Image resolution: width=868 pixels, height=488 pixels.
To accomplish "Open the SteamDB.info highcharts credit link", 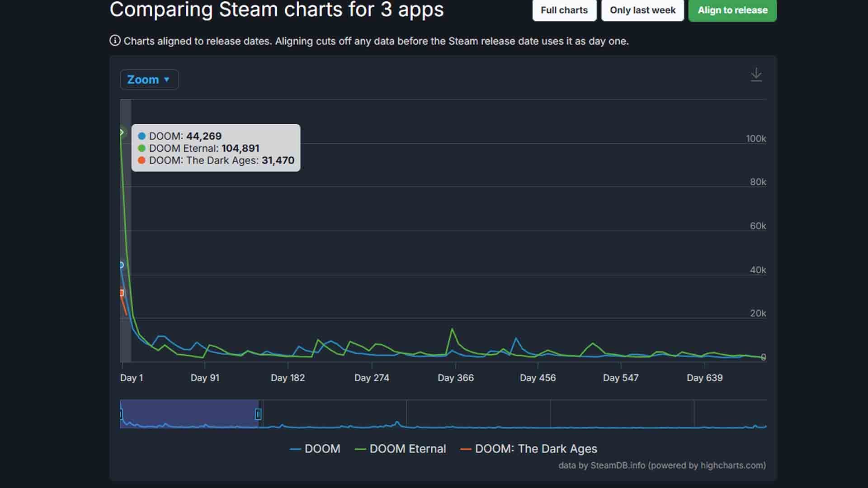I will (662, 465).
